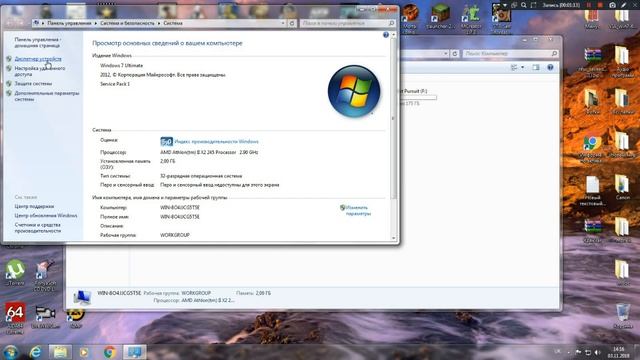
Task: Open the media player taskbar icon
Action: (84, 352)
